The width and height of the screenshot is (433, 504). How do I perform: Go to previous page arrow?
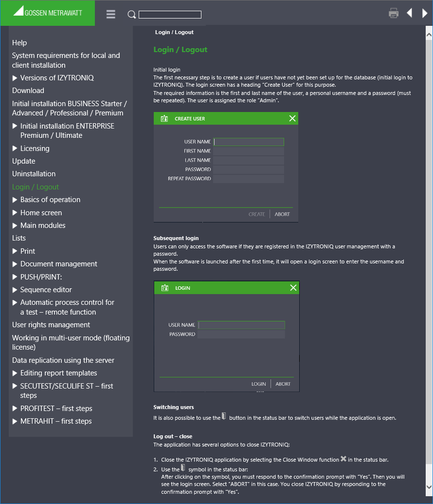(410, 13)
